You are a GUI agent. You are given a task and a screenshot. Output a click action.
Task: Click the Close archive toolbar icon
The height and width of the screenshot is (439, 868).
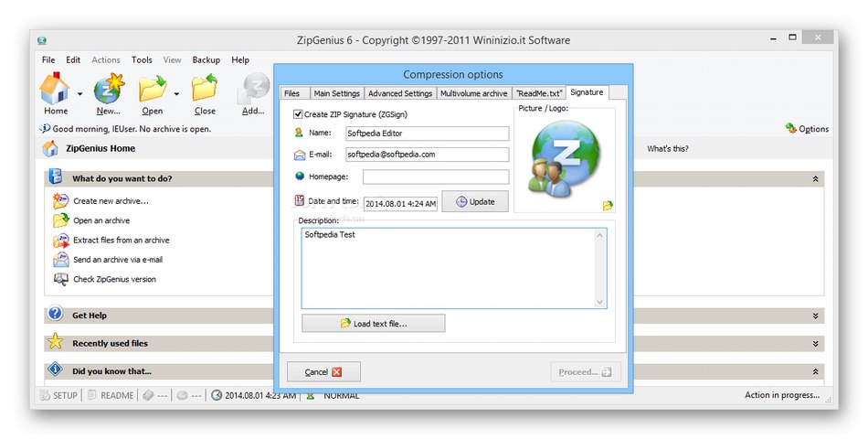(205, 90)
